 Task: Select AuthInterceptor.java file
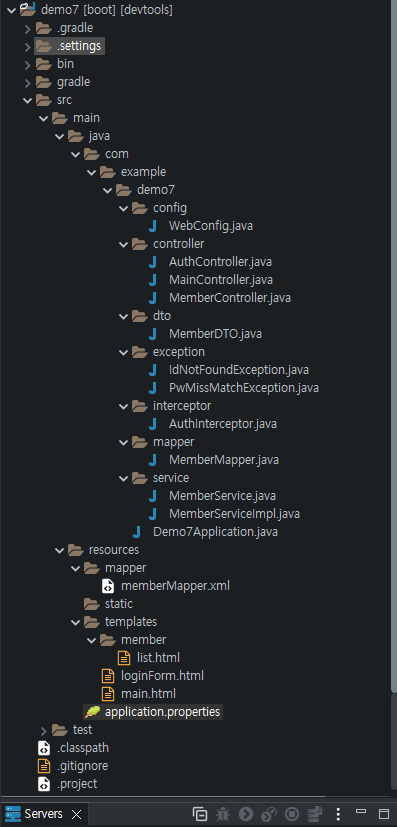[x=222, y=424]
